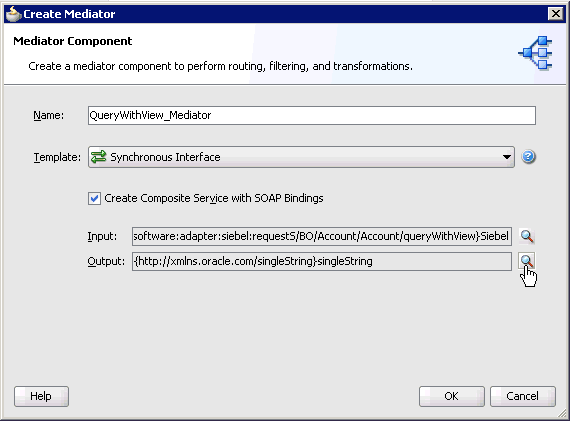Click the Name field QueryWithView_Mediator
570x421 pixels.
[312, 115]
